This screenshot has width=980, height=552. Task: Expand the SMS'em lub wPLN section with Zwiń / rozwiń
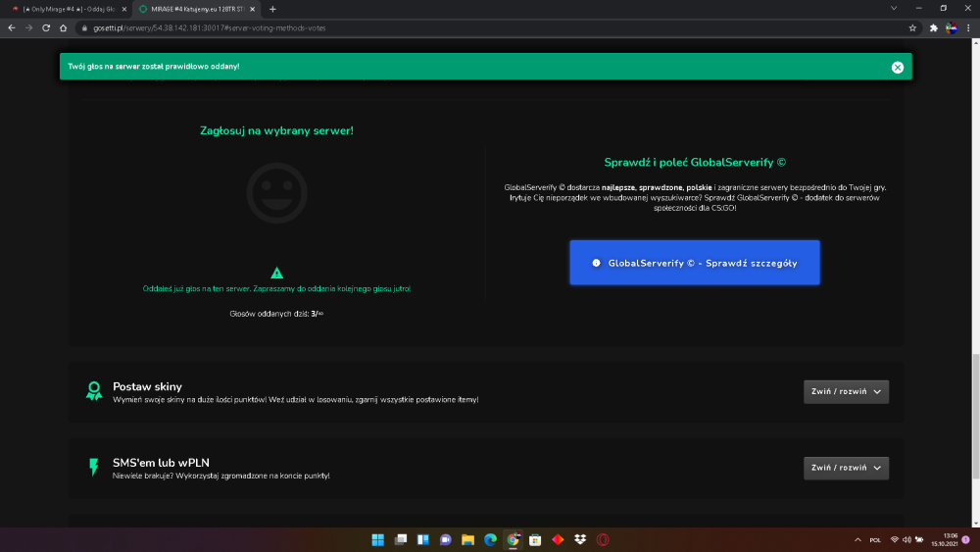[846, 468]
